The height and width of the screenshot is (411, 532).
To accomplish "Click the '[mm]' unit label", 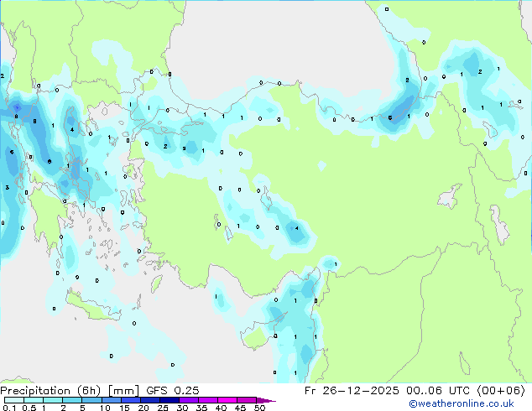I will point(124,391).
